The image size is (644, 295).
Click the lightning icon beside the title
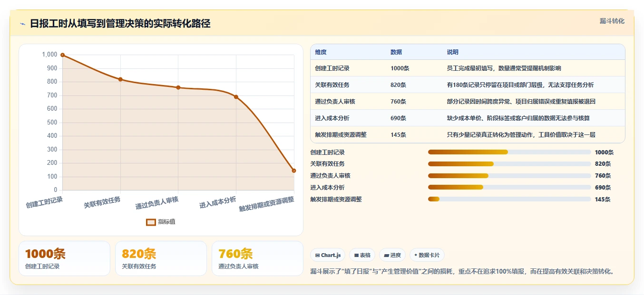[x=22, y=24]
